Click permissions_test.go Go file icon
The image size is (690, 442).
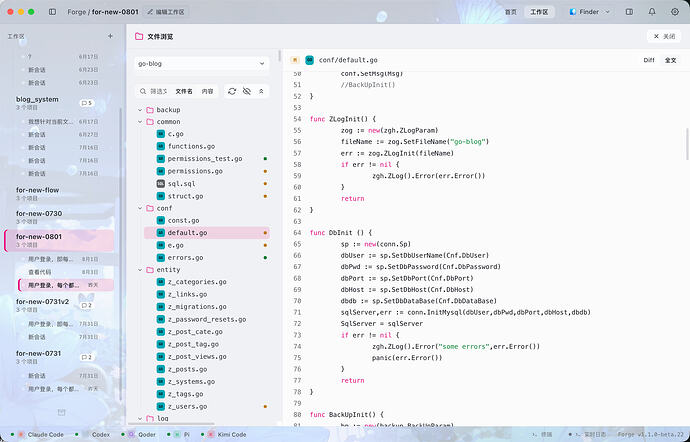[161, 158]
